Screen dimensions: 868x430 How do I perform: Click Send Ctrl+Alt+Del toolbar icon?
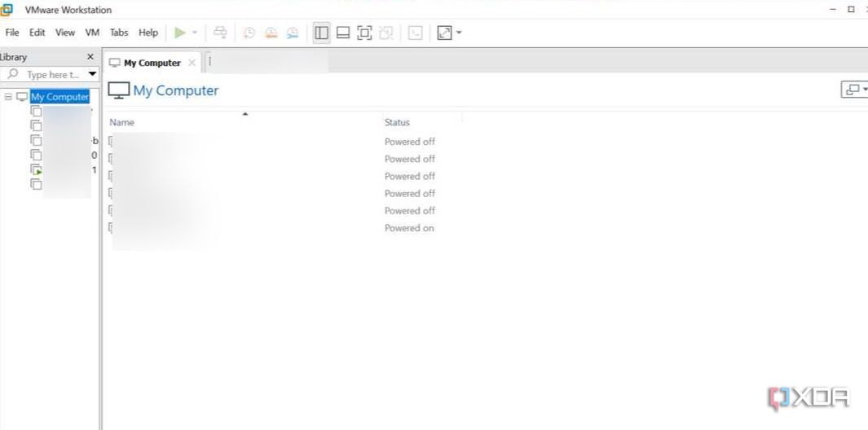[220, 33]
